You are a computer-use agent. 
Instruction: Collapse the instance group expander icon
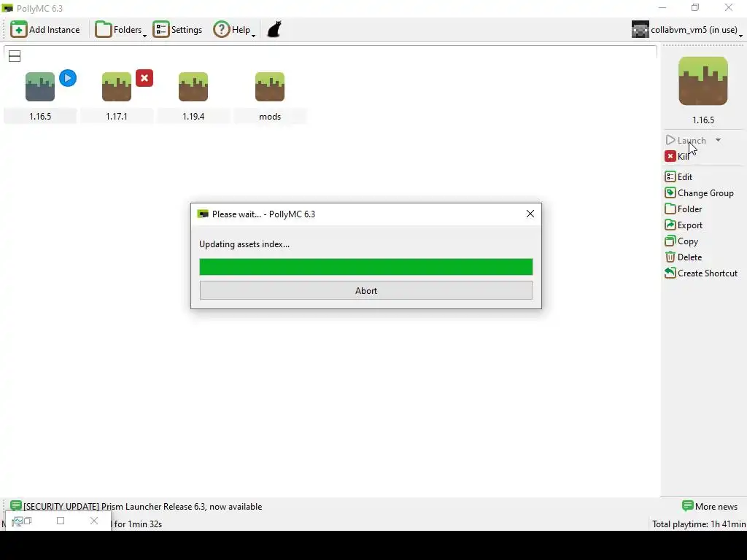(15, 56)
